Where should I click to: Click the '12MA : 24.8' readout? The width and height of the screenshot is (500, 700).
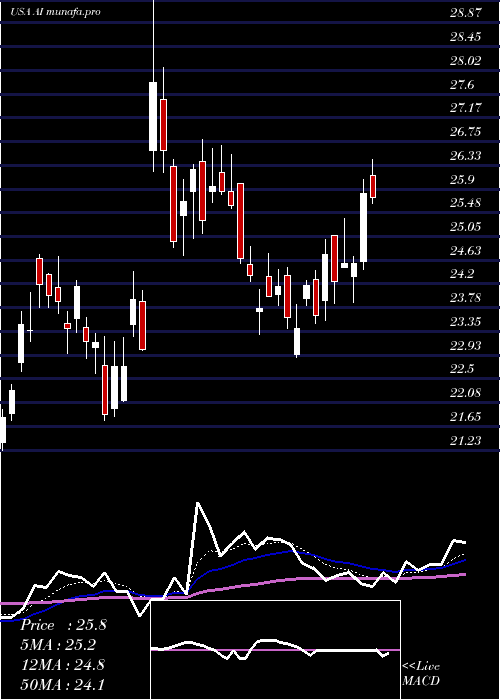[62, 665]
